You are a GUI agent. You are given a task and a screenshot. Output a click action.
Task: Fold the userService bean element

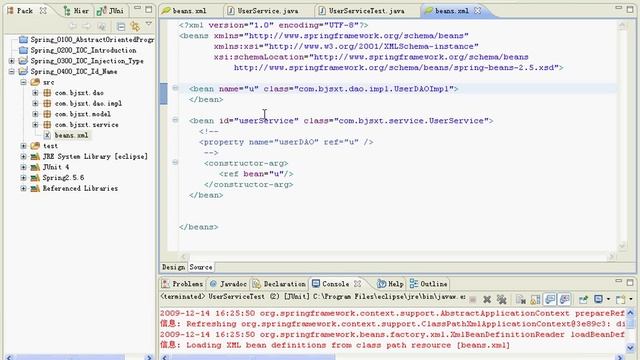coord(175,120)
